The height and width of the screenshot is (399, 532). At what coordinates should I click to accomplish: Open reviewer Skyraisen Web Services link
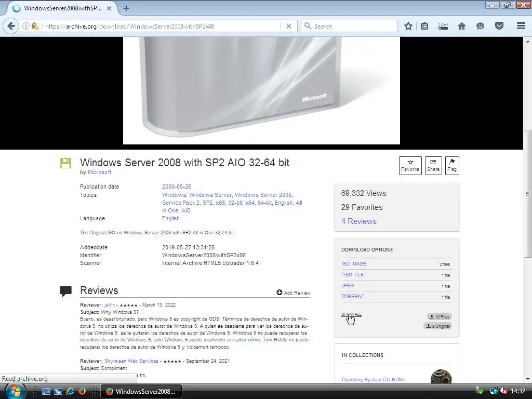pos(131,361)
